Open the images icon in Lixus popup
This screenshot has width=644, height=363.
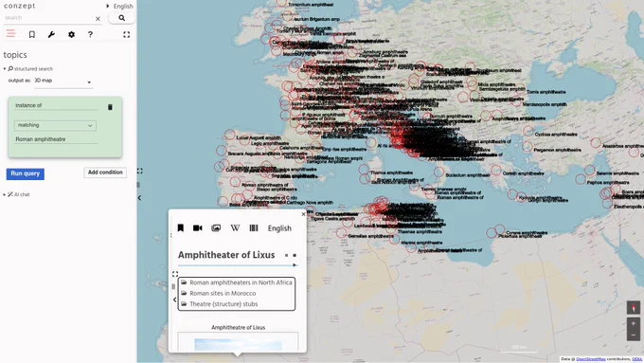(x=216, y=227)
